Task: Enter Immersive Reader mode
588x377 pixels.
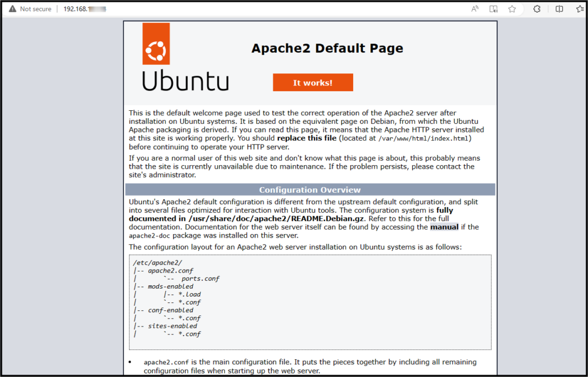Action: click(493, 9)
